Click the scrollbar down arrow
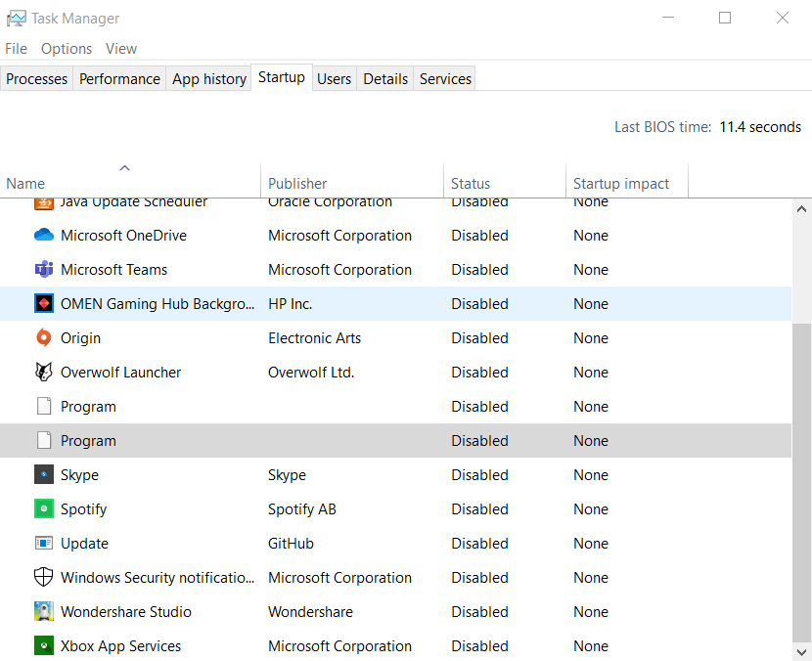The width and height of the screenshot is (812, 661). [x=802, y=650]
